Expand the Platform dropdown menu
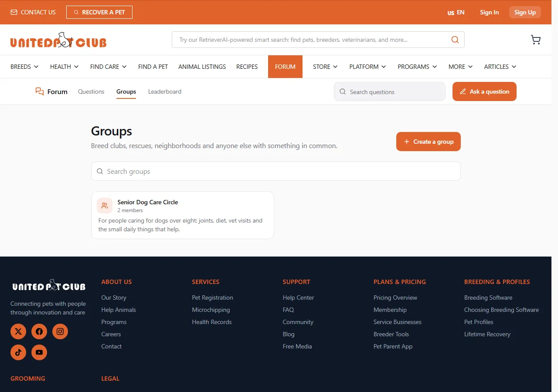This screenshot has height=392, width=558. [368, 67]
